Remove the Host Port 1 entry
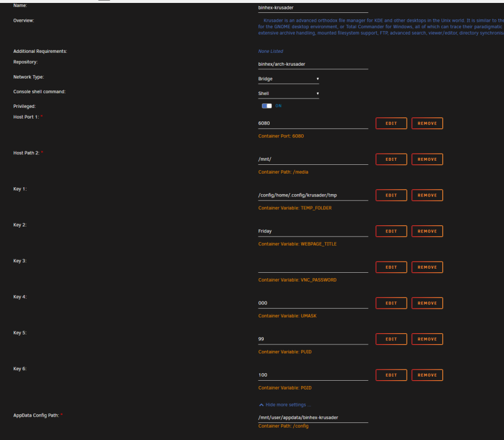Viewport: 504px width, 440px height. click(427, 123)
